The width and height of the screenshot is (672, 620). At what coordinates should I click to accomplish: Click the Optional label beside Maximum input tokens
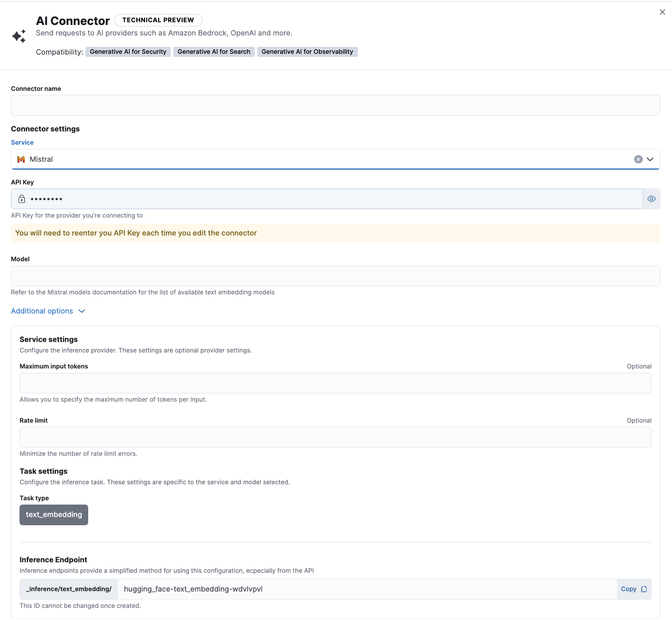click(639, 367)
